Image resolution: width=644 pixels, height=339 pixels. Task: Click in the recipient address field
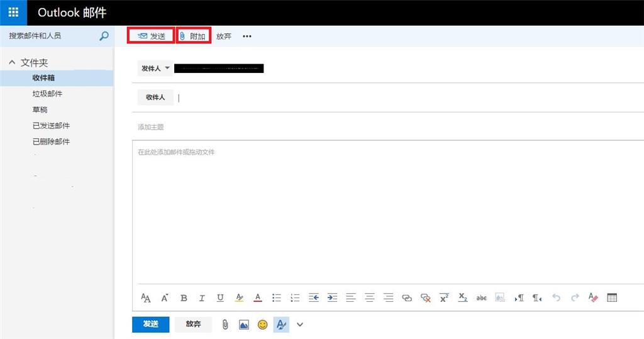pyautogui.click(x=409, y=97)
